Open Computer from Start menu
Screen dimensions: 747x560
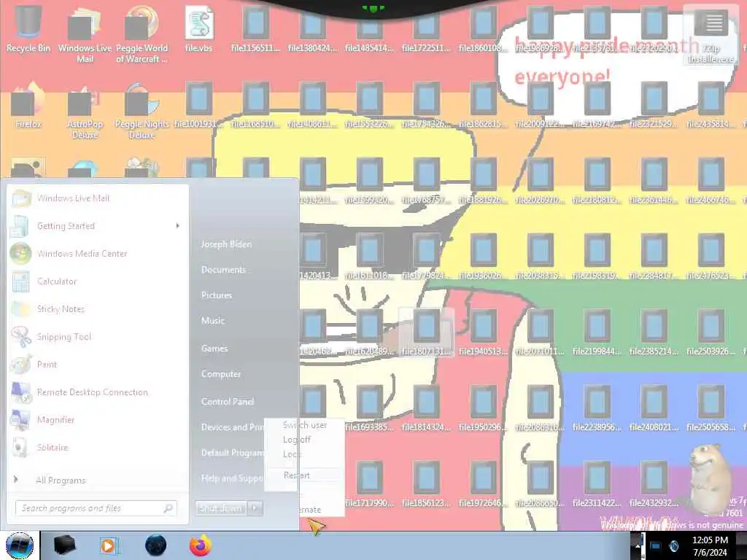coord(221,374)
